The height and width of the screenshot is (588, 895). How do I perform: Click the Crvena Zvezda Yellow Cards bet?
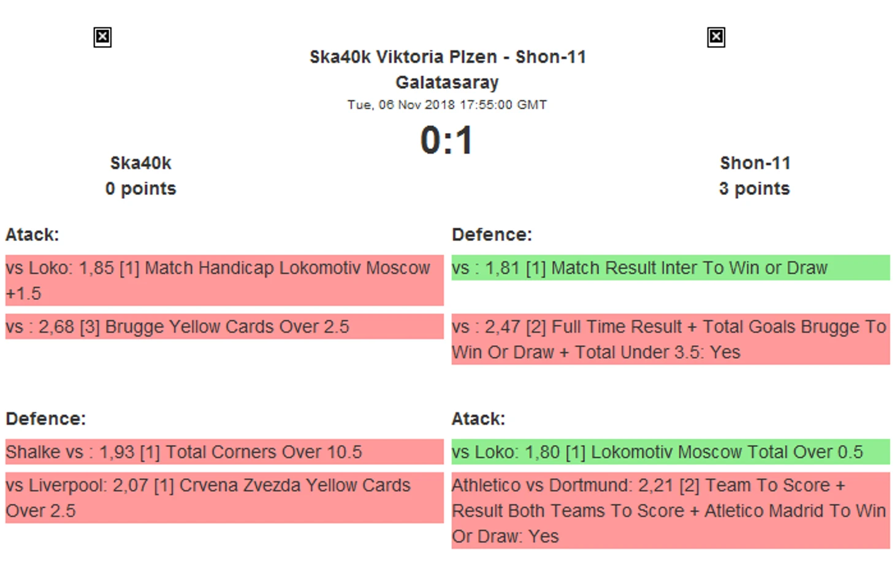tap(224, 497)
